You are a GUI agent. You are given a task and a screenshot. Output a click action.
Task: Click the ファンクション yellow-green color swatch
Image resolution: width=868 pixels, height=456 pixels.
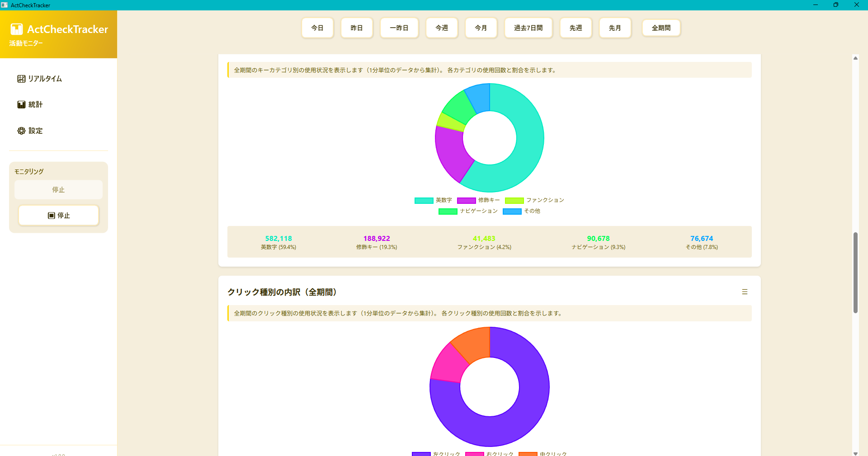(514, 200)
